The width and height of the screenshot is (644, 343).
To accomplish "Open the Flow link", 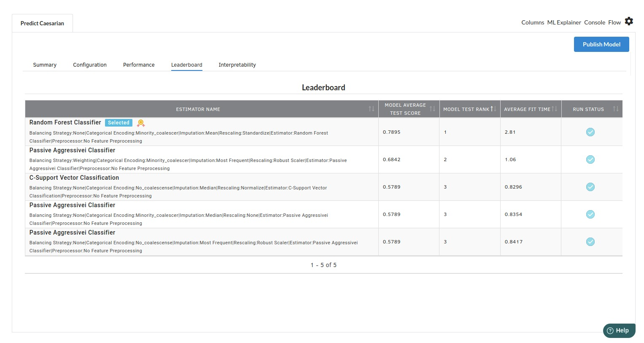I will click(614, 22).
